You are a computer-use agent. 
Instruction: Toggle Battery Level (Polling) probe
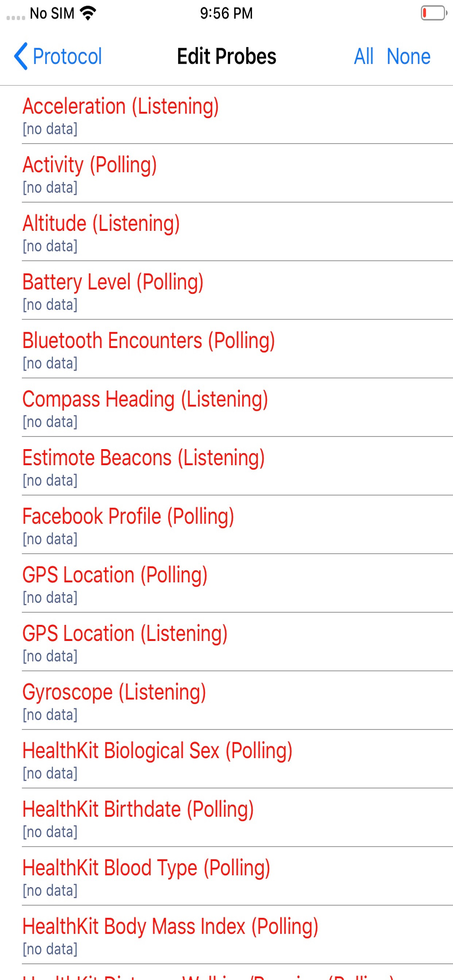tap(226, 291)
